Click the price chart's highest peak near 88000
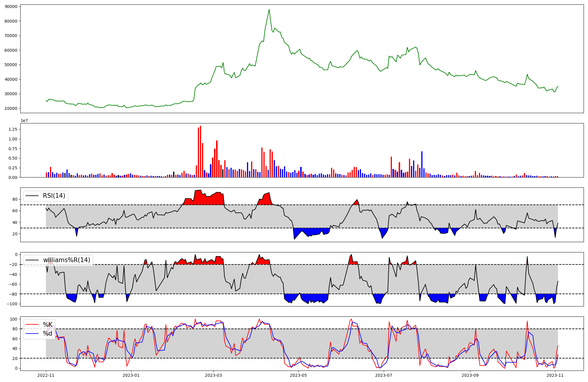This screenshot has width=588, height=382. [x=269, y=10]
